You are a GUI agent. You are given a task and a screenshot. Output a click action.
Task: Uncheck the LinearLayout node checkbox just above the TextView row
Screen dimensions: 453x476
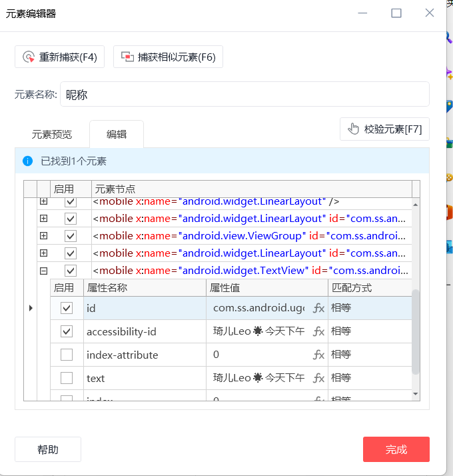tap(71, 253)
